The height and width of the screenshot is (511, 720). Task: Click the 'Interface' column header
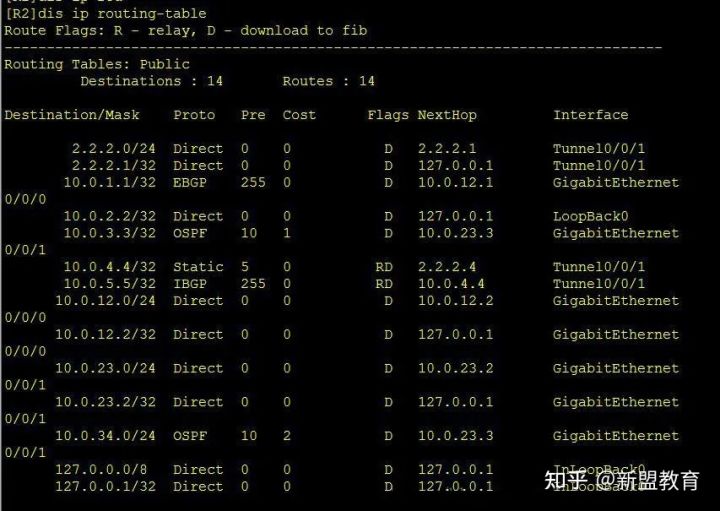[x=591, y=115]
